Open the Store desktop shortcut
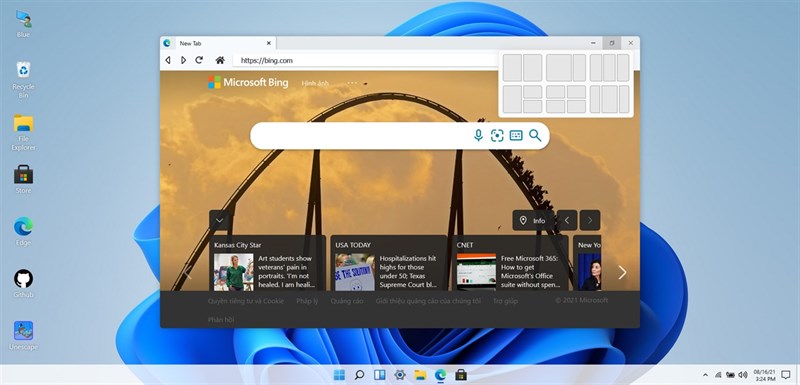 23,179
